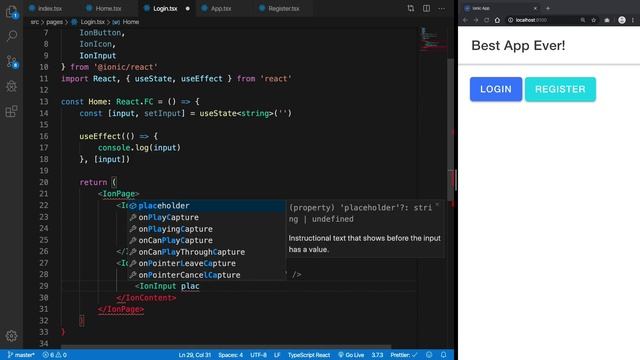Click the localhost address bar
The width and height of the screenshot is (640, 360).
tap(541, 20)
